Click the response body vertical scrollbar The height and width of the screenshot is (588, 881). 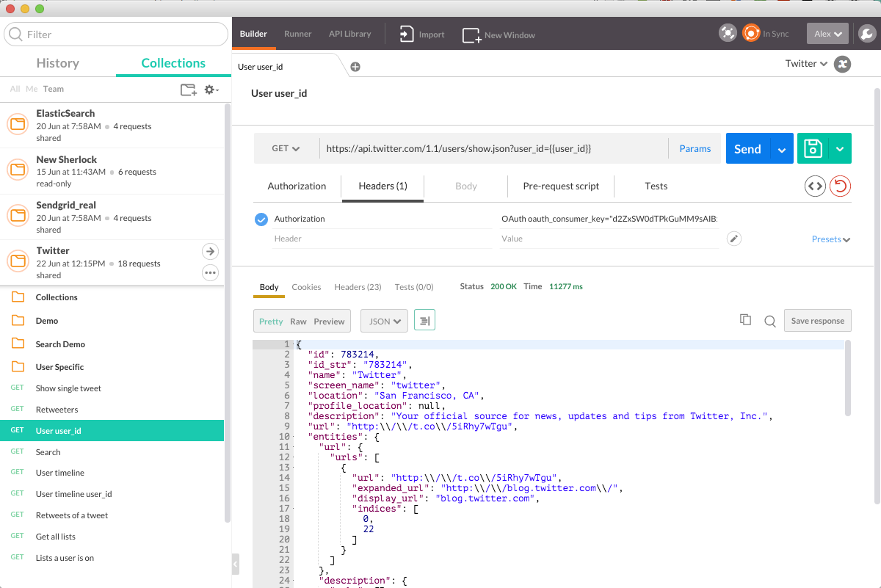pyautogui.click(x=847, y=378)
